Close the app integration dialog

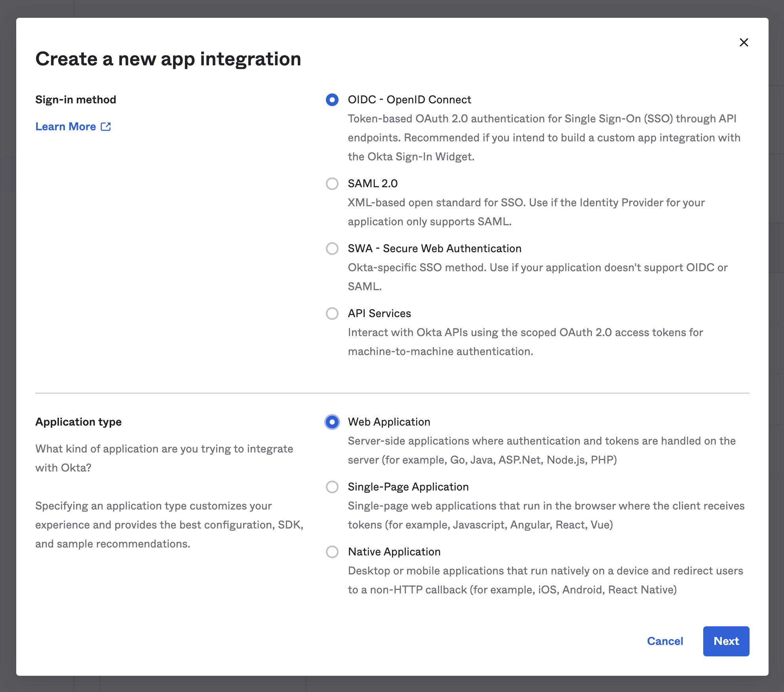point(744,42)
